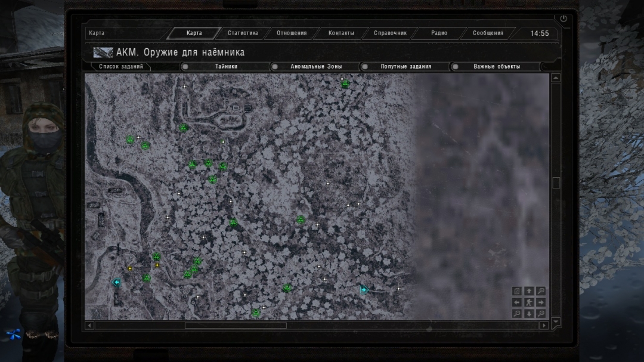Select the cyan left-arrow level transition marker
The height and width of the screenshot is (362, 644).
pyautogui.click(x=117, y=282)
